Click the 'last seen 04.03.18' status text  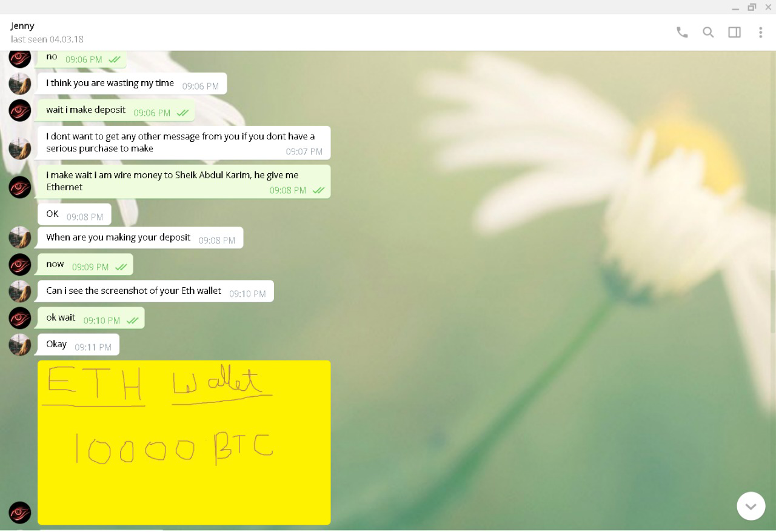coord(47,39)
